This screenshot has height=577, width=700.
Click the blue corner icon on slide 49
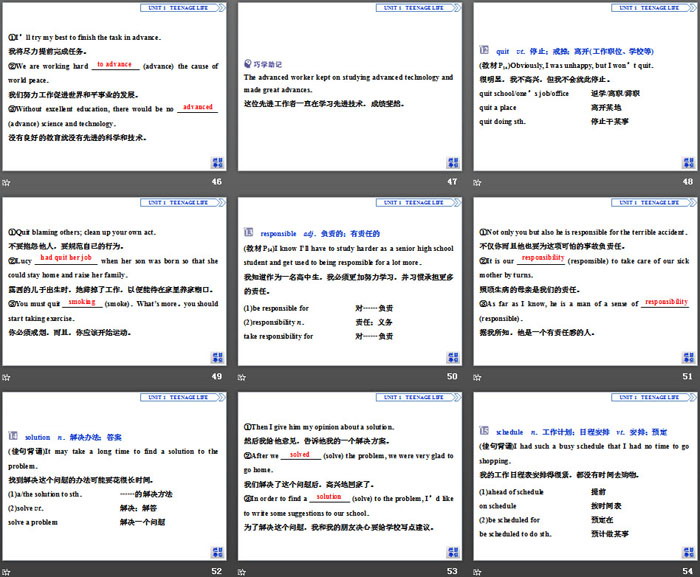[217, 357]
